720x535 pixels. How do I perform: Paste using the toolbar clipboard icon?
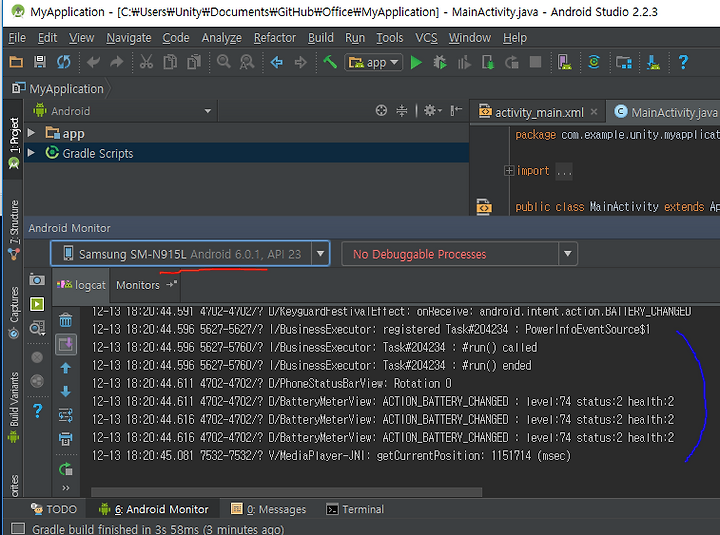tap(194, 62)
